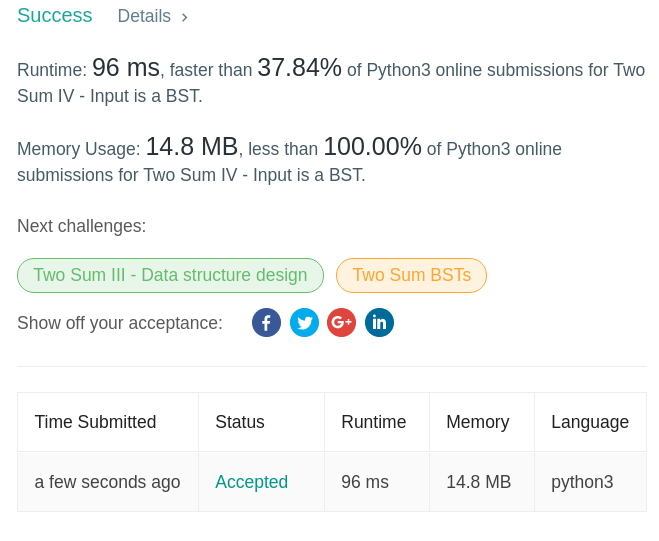The width and height of the screenshot is (659, 541).
Task: Open the Accepted submission status
Action: click(251, 482)
